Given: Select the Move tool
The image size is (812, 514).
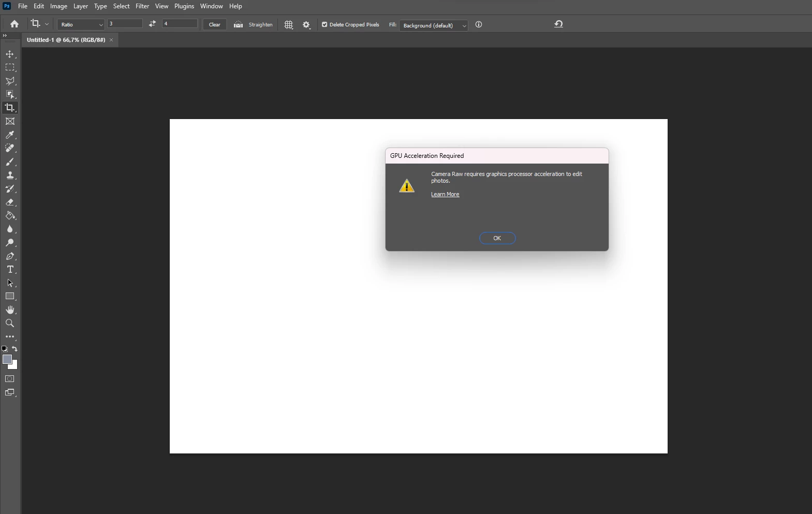Looking at the screenshot, I should pyautogui.click(x=10, y=54).
